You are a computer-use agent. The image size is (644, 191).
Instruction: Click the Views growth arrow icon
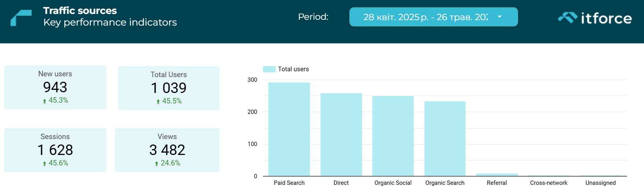[x=157, y=164]
